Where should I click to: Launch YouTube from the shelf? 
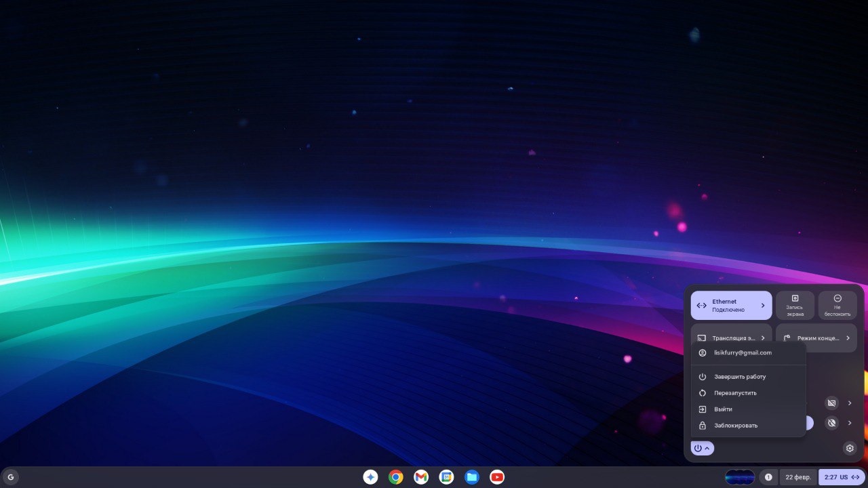pos(497,477)
